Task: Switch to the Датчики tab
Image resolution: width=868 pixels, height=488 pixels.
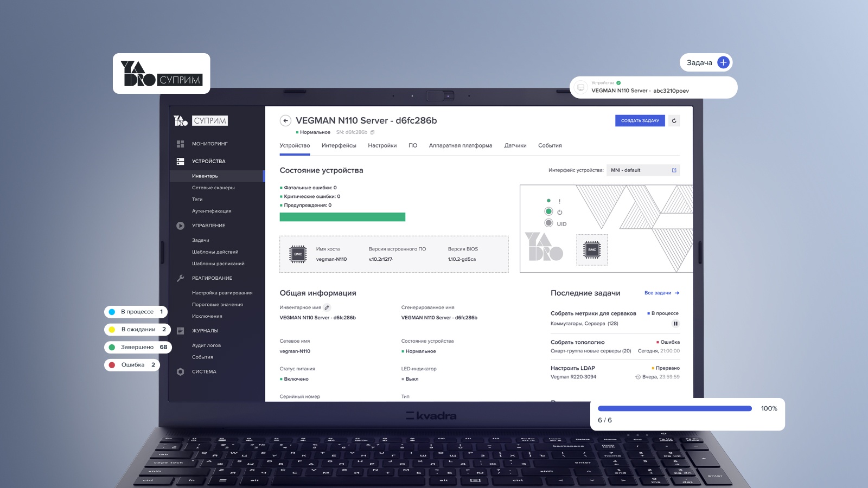Action: point(515,145)
